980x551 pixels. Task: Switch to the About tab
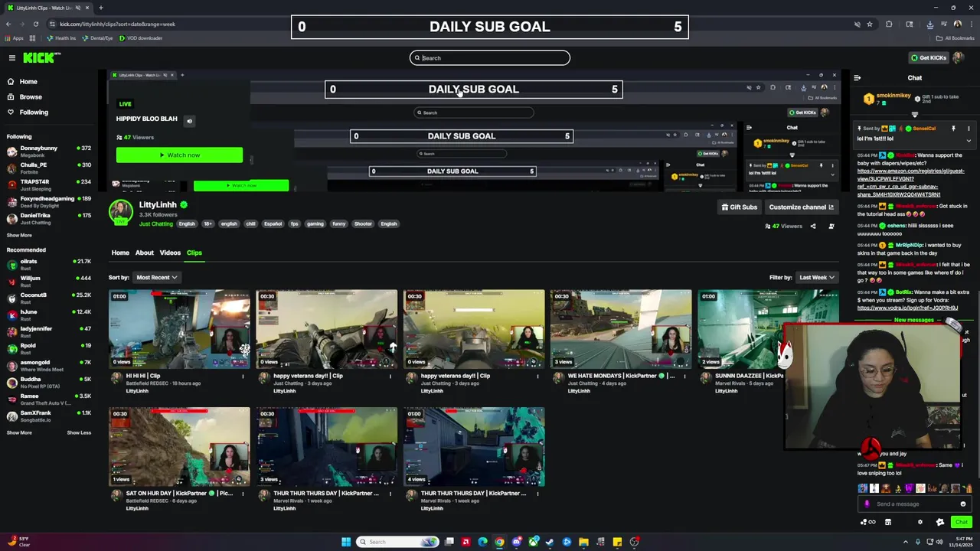(x=145, y=253)
